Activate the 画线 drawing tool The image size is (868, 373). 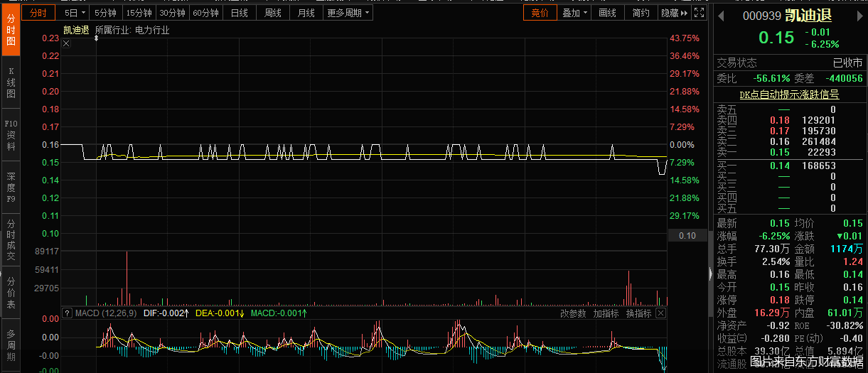[x=608, y=13]
